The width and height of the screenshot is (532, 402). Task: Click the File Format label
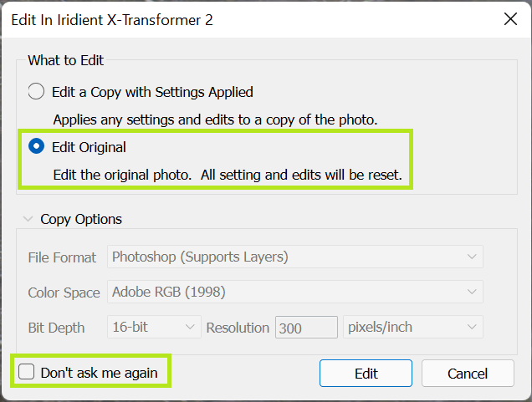pos(62,257)
